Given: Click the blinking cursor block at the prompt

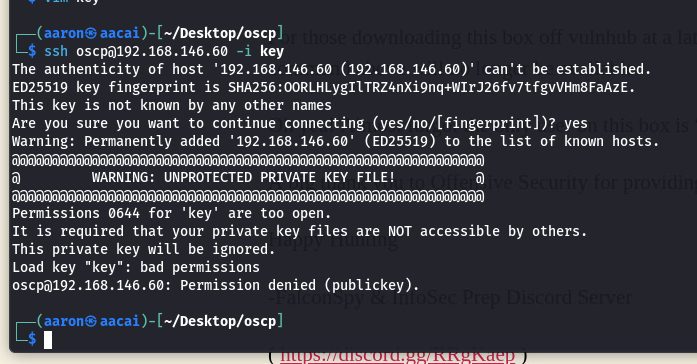Looking at the screenshot, I should pyautogui.click(x=48, y=340).
